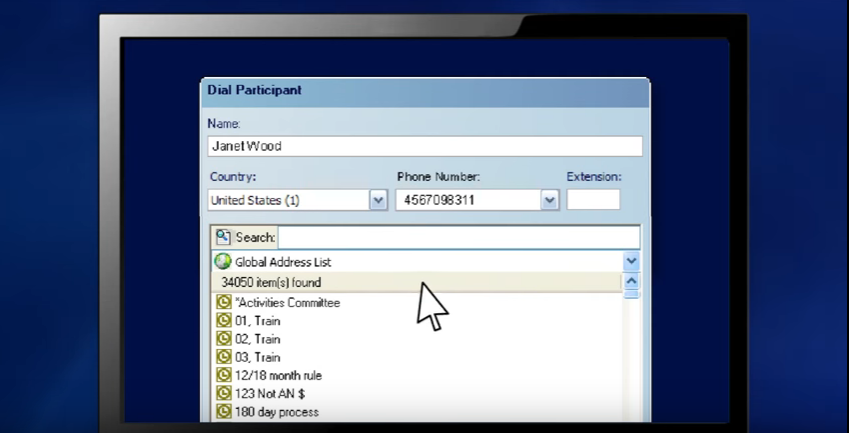The image size is (849, 433).
Task: Click the contact icon next to 03, Train
Action: coord(224,357)
